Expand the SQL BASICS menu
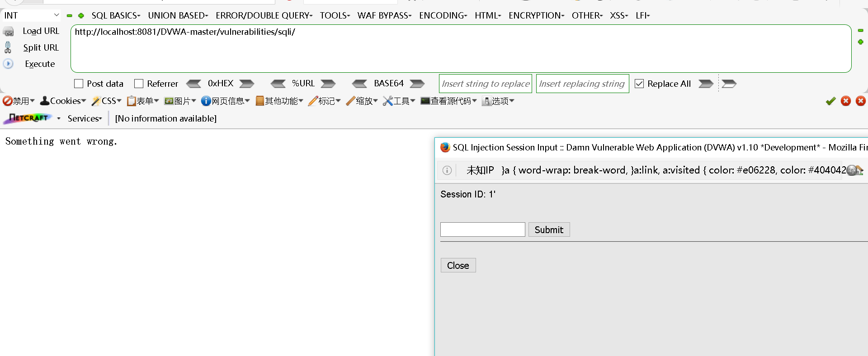Image resolution: width=868 pixels, height=356 pixels. (x=116, y=15)
